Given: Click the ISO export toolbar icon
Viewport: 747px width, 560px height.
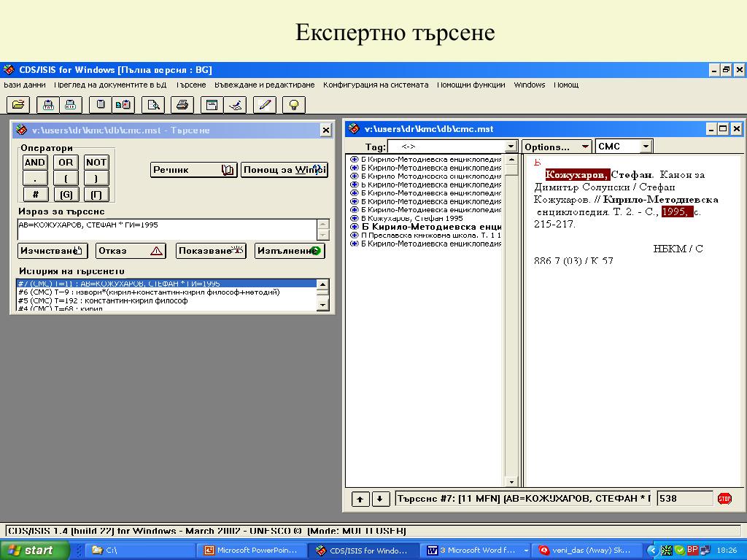Looking at the screenshot, I should coord(71,105).
